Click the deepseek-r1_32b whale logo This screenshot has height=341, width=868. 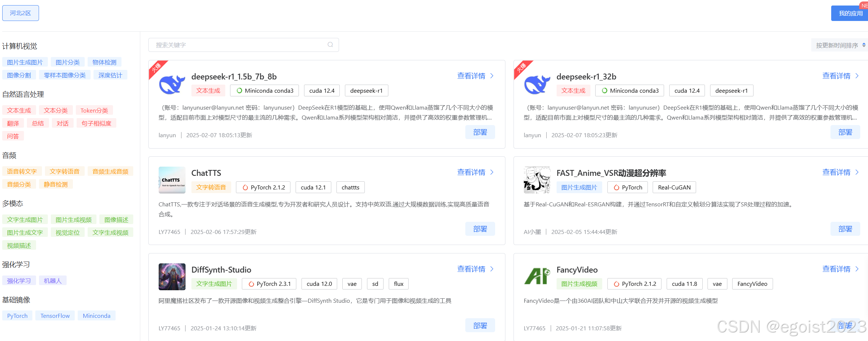537,85
